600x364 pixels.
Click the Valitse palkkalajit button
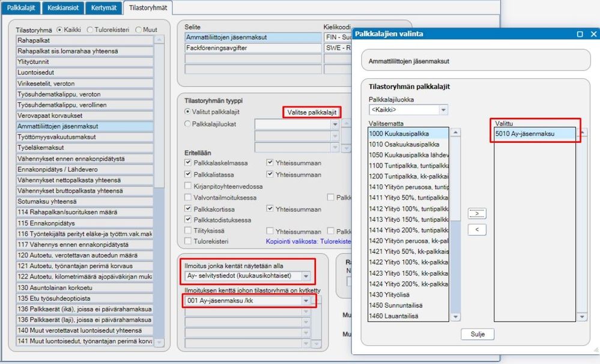pyautogui.click(x=312, y=112)
